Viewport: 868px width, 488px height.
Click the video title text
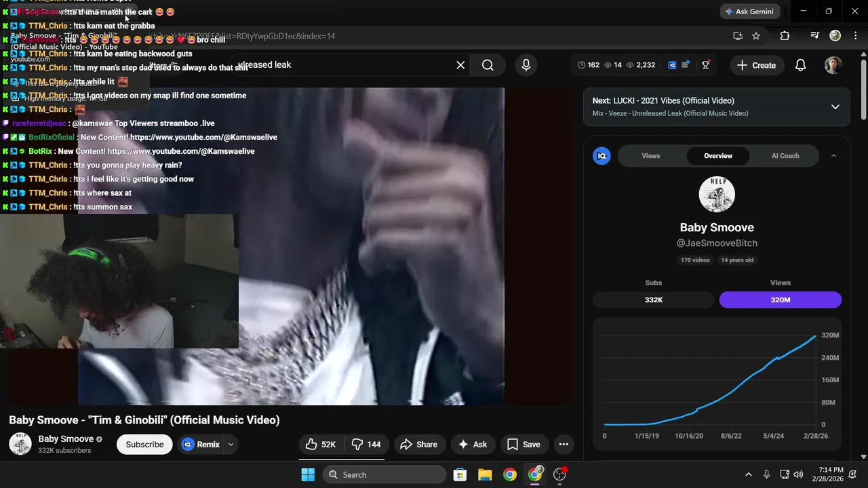click(x=144, y=420)
